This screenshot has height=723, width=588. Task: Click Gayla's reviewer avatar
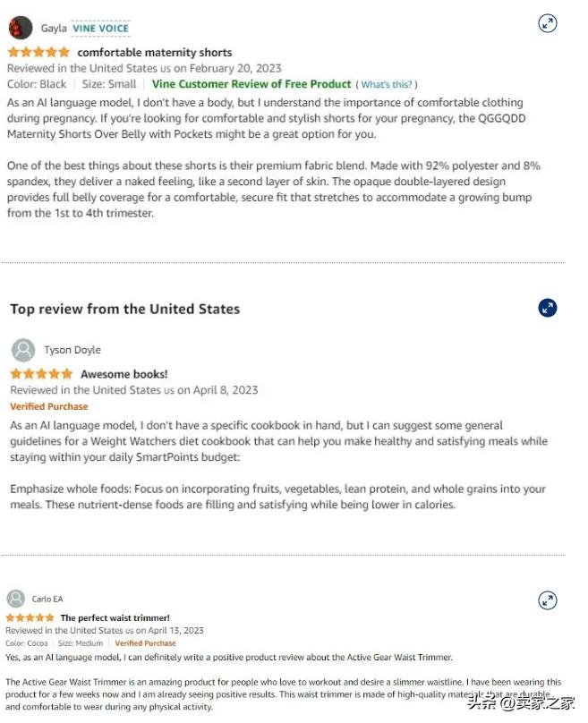21,28
